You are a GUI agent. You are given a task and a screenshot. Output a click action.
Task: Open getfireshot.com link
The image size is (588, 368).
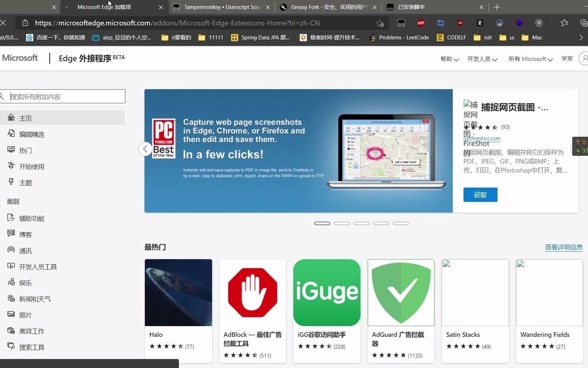[x=482, y=139]
